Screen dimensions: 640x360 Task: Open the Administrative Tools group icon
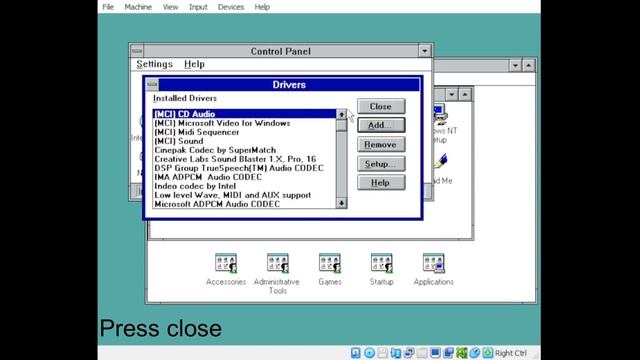tap(278, 263)
